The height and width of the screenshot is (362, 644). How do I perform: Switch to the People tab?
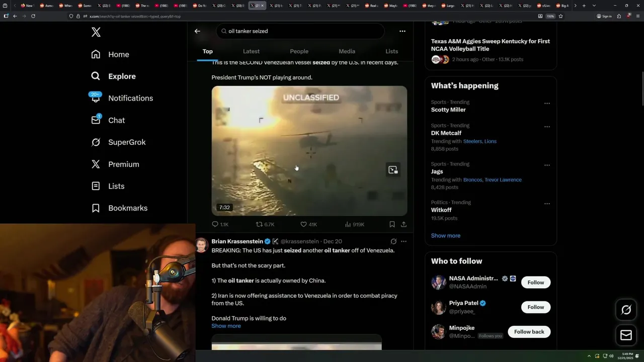click(299, 51)
